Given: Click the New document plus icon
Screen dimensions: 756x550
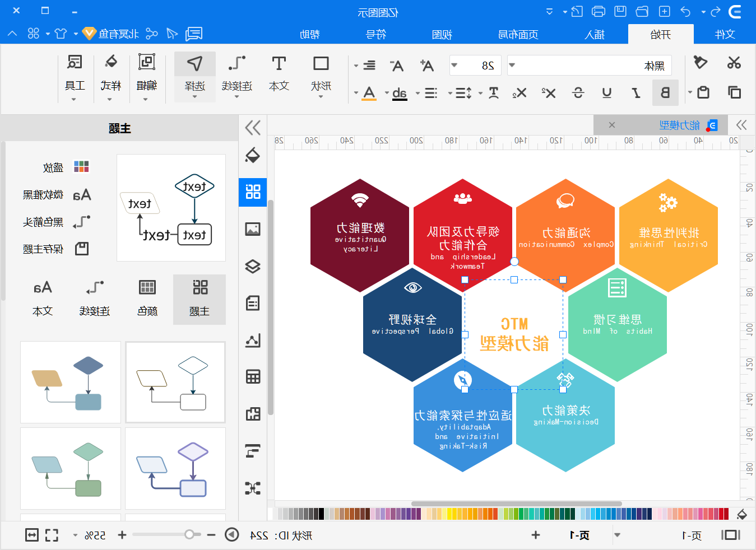Looking at the screenshot, I should [x=664, y=11].
